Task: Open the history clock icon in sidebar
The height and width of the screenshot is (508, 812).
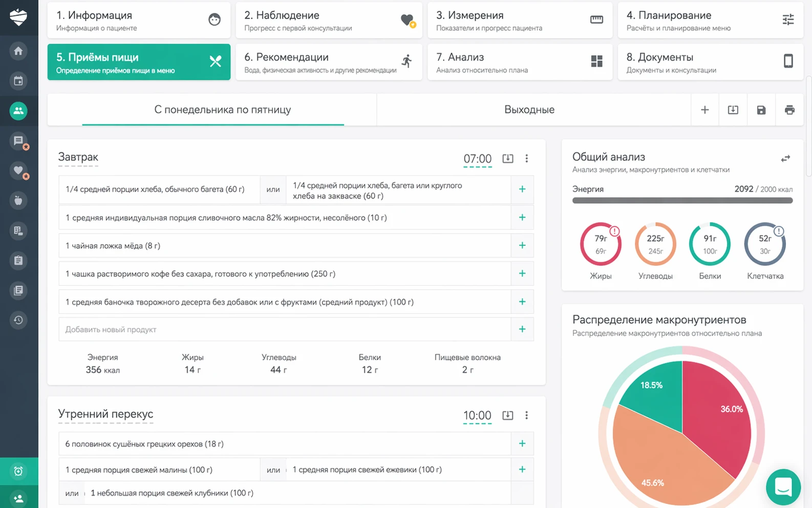Action: (18, 320)
